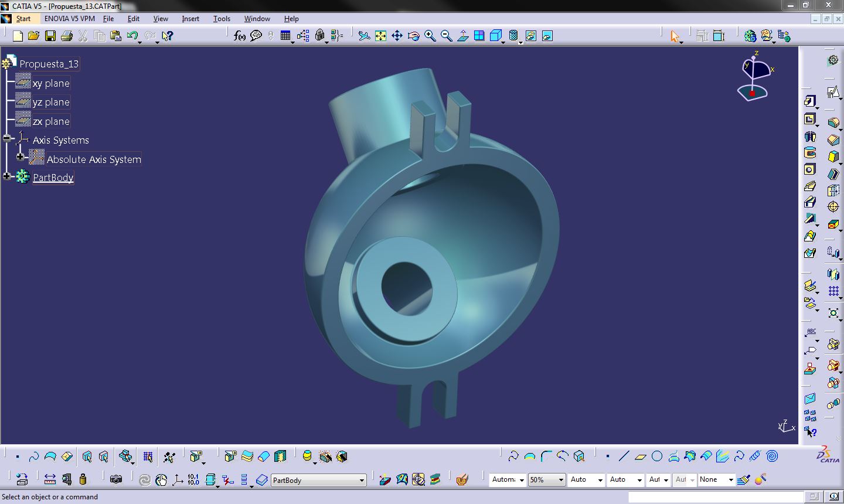Select the Draft Angle tool
Screen dimensions: 844x504
833,156
